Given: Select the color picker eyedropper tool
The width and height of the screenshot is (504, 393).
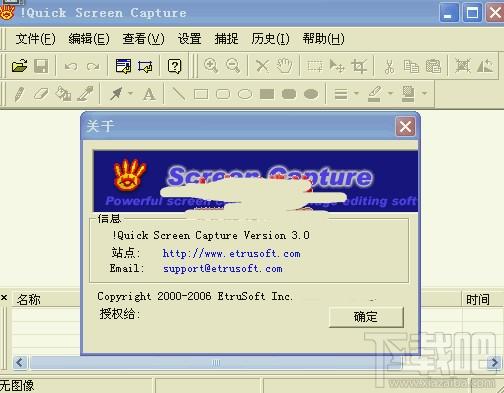Looking at the screenshot, I should tap(85, 94).
